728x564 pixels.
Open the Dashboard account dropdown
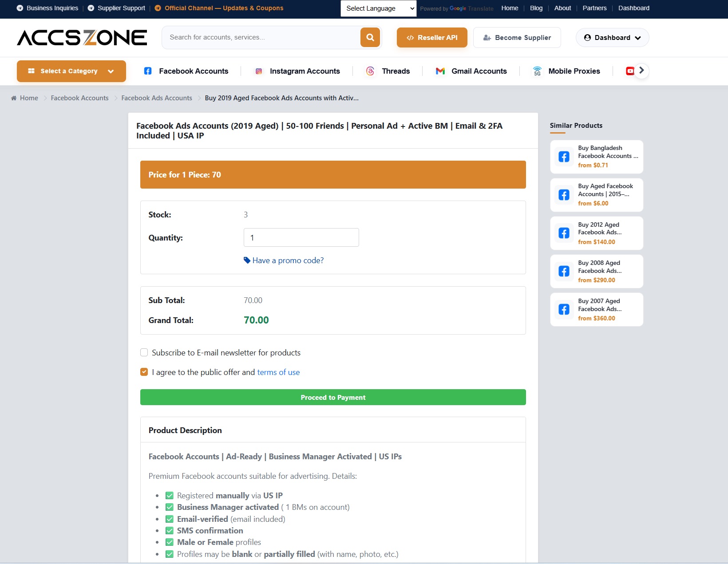612,38
